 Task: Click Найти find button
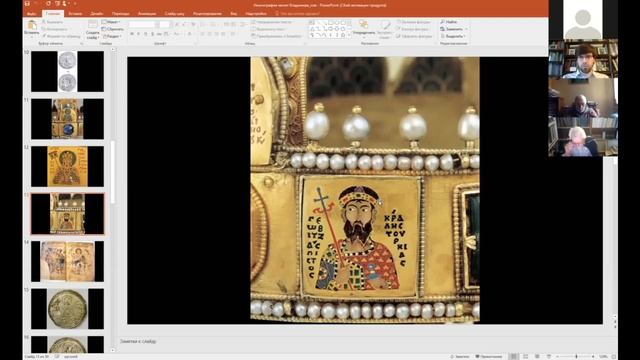(449, 22)
